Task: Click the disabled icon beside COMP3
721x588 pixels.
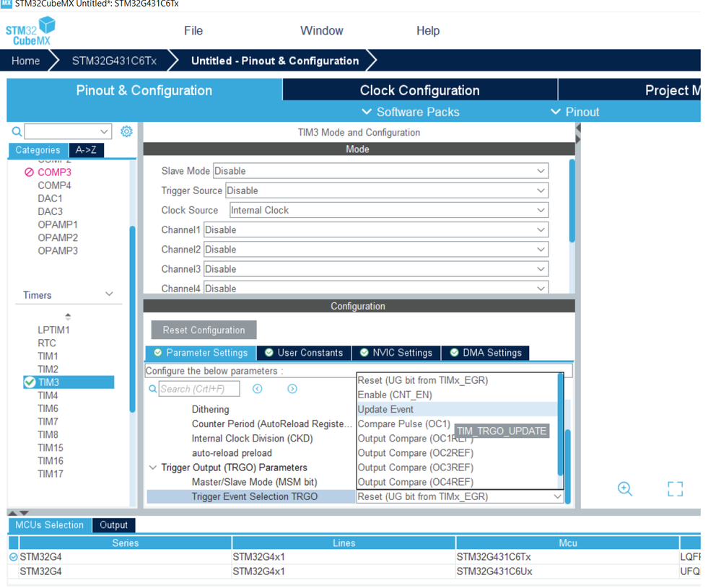Action: (x=29, y=172)
